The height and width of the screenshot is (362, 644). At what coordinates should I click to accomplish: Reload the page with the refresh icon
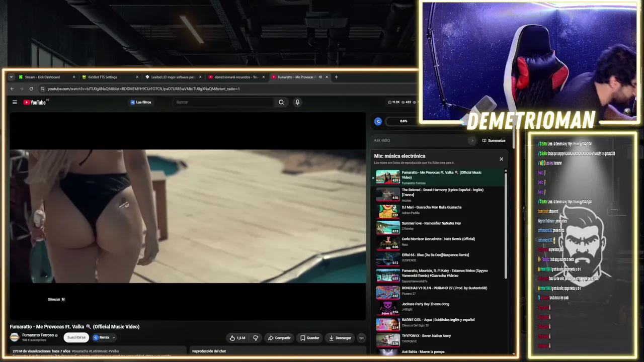click(31, 88)
